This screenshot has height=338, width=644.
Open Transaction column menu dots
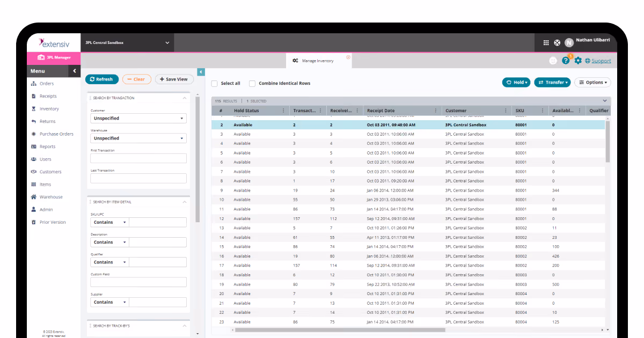[320, 111]
